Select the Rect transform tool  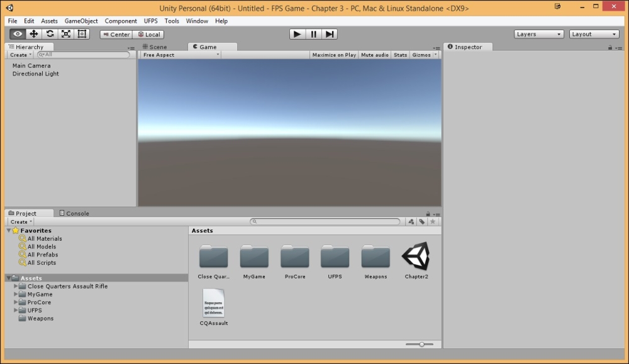pos(82,33)
